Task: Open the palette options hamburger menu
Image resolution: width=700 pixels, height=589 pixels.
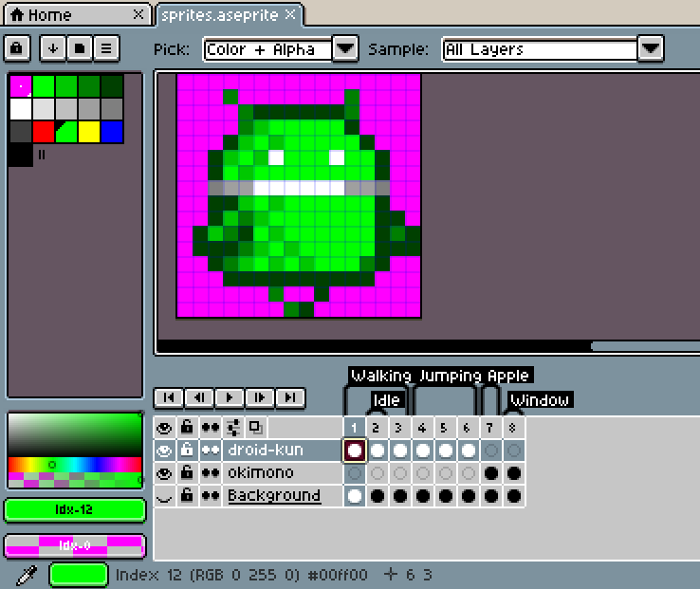Action: (105, 47)
